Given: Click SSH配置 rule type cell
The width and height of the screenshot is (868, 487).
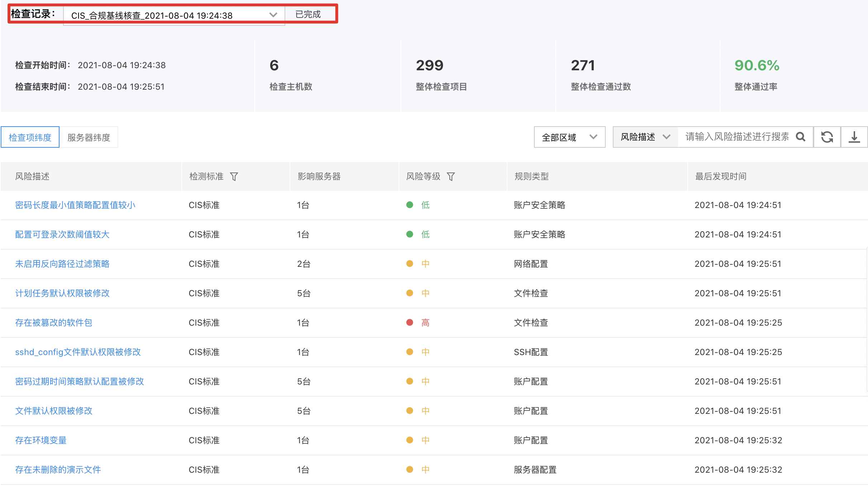Looking at the screenshot, I should tap(531, 352).
